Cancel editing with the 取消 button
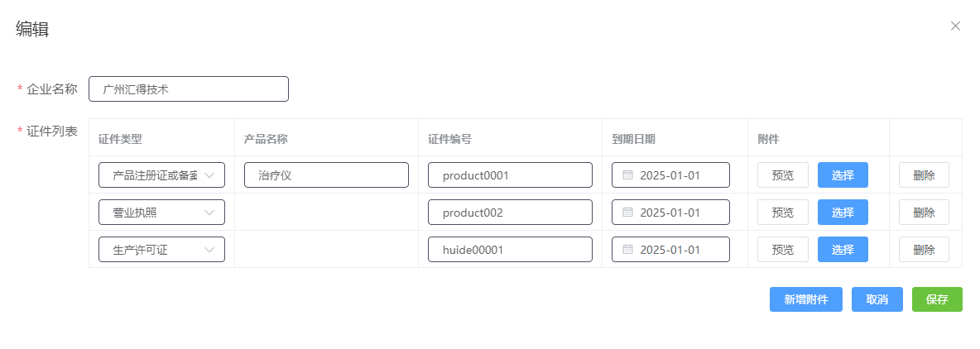Viewport: 980px width, 349px height. click(877, 299)
